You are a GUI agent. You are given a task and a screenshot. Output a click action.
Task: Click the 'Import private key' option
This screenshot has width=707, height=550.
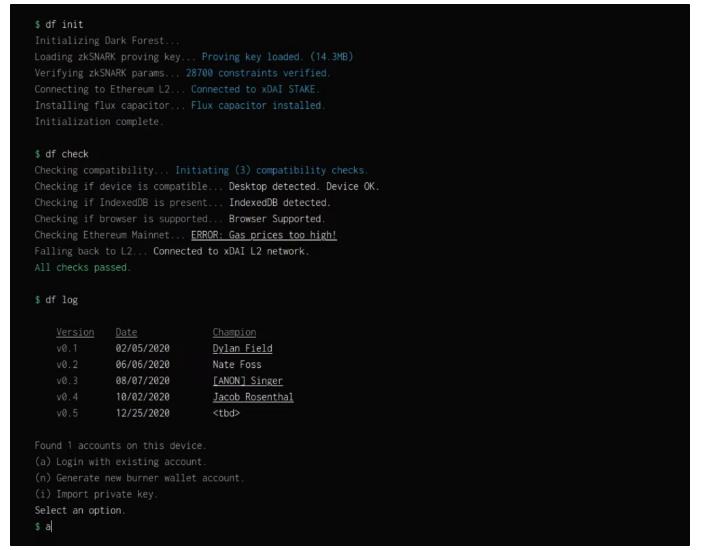(x=96, y=494)
